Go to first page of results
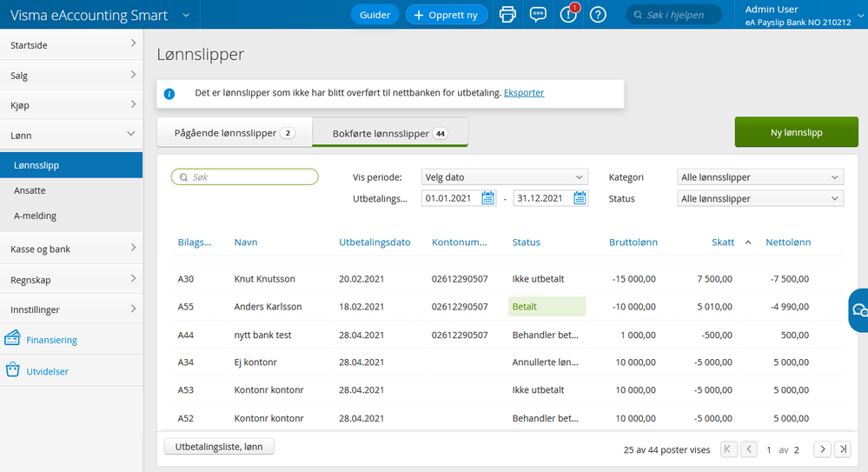This screenshot has height=472, width=868. pos(728,449)
